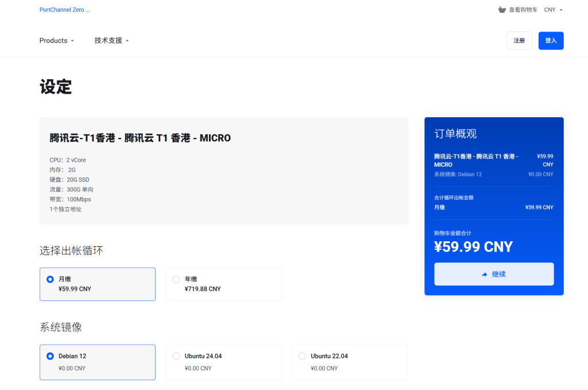Click the product title 腾讯云 T1 香港 - MICRO
Image resolution: width=588 pixels, height=390 pixels.
pos(140,138)
